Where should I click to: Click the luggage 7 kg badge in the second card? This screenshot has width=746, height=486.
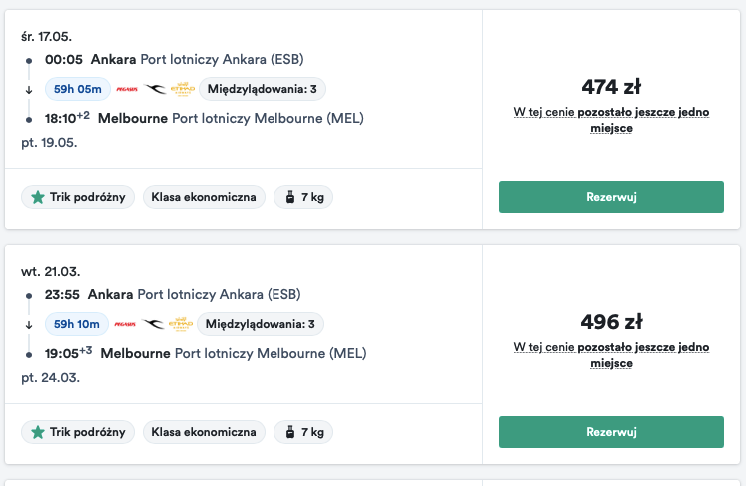point(303,432)
